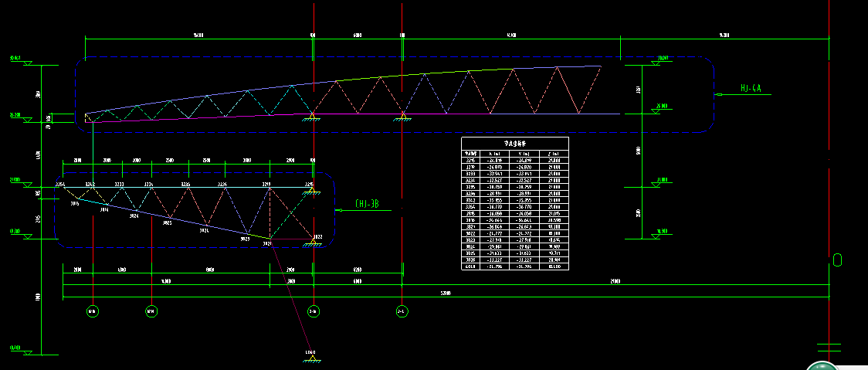Pick node label 3824 on the bottom chord

[205, 230]
